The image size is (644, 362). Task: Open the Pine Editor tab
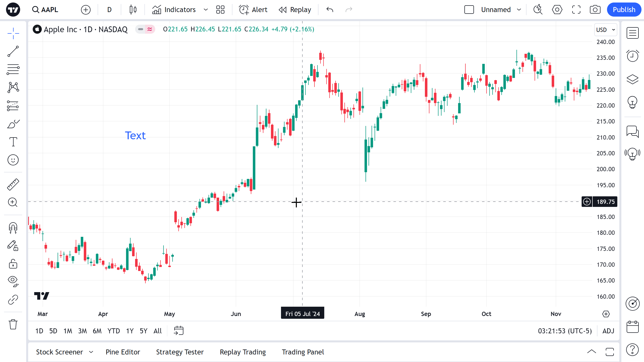(x=123, y=352)
